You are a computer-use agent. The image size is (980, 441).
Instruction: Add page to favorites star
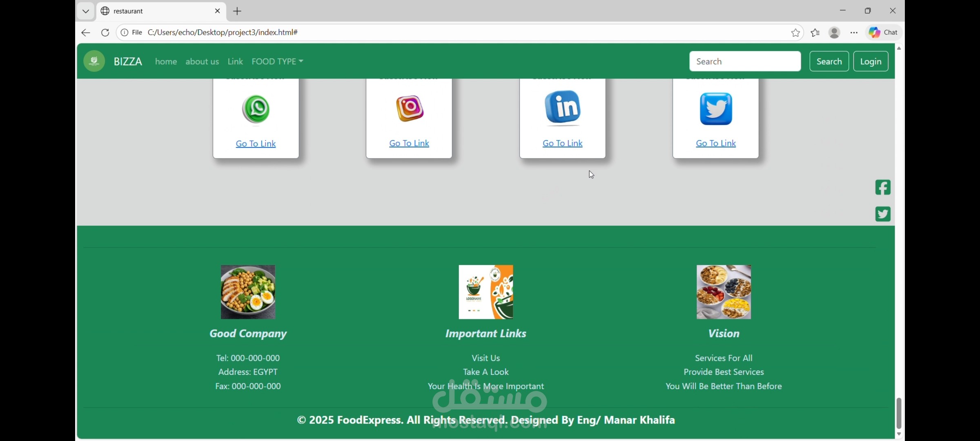(x=795, y=33)
